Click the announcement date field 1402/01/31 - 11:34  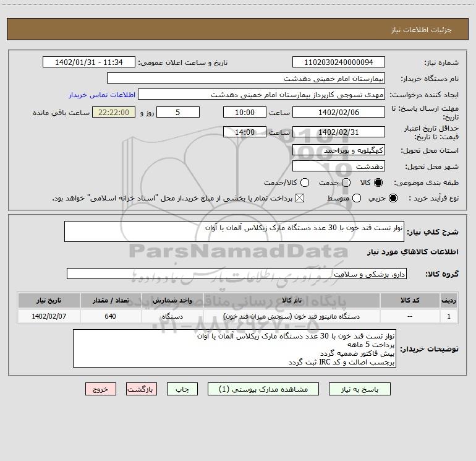[x=89, y=62]
